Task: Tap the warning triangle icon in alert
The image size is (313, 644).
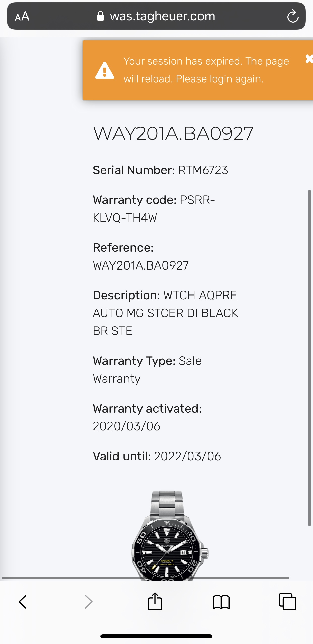Action: click(x=105, y=70)
